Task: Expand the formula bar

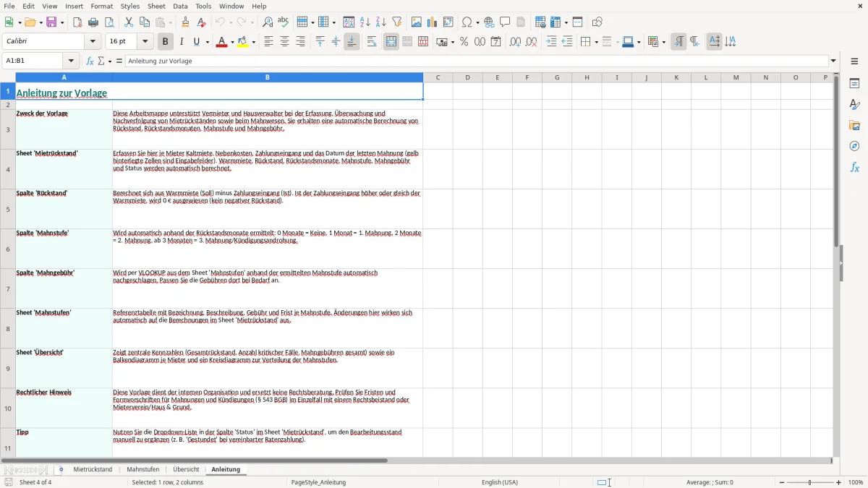Action: (x=833, y=61)
